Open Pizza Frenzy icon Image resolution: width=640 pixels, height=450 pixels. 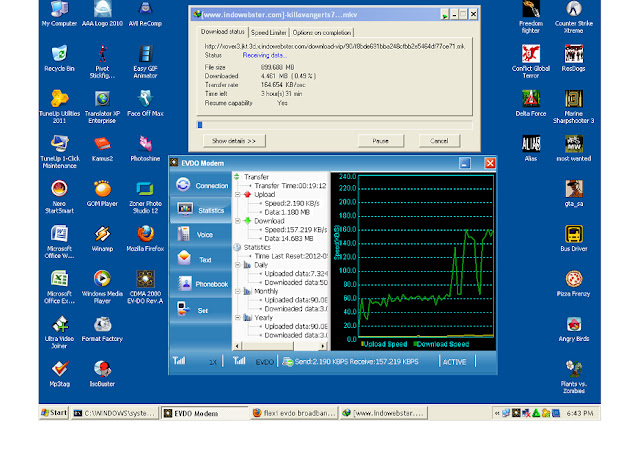[x=573, y=283]
